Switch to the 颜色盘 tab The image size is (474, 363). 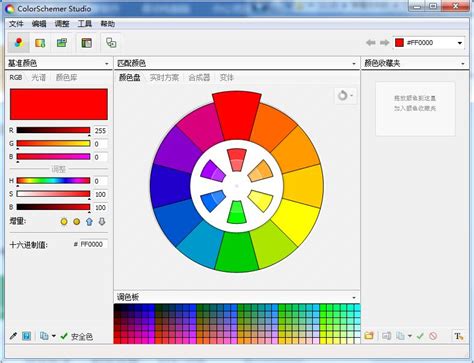click(x=129, y=77)
